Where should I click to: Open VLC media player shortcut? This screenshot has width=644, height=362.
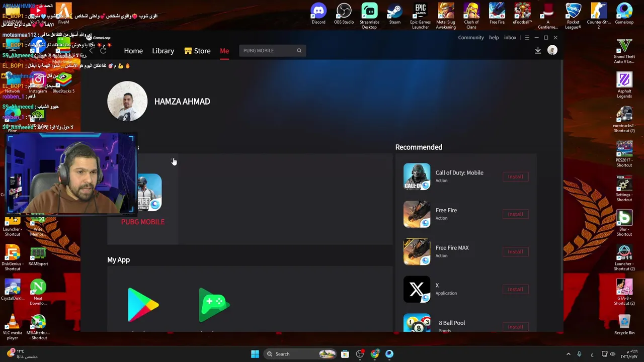pos(13,327)
